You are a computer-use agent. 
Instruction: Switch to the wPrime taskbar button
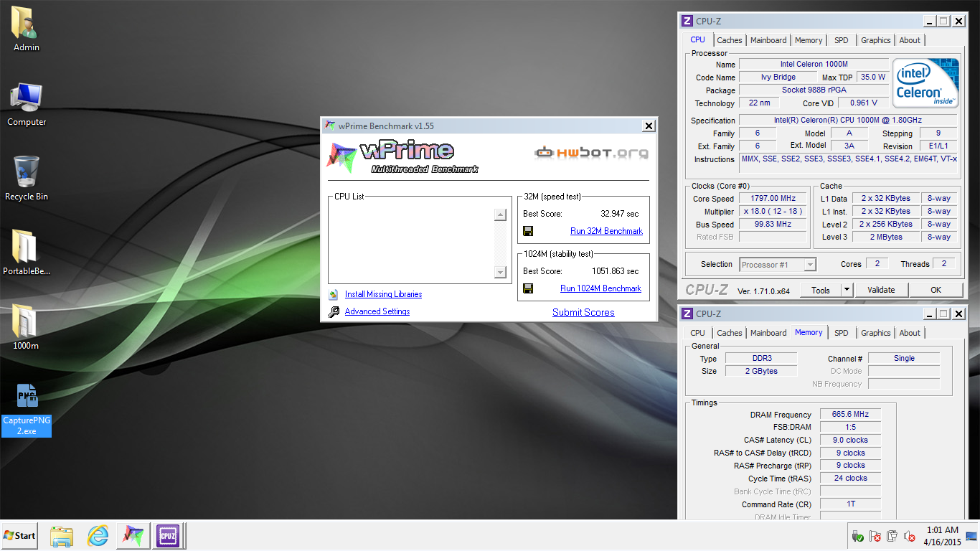click(133, 536)
